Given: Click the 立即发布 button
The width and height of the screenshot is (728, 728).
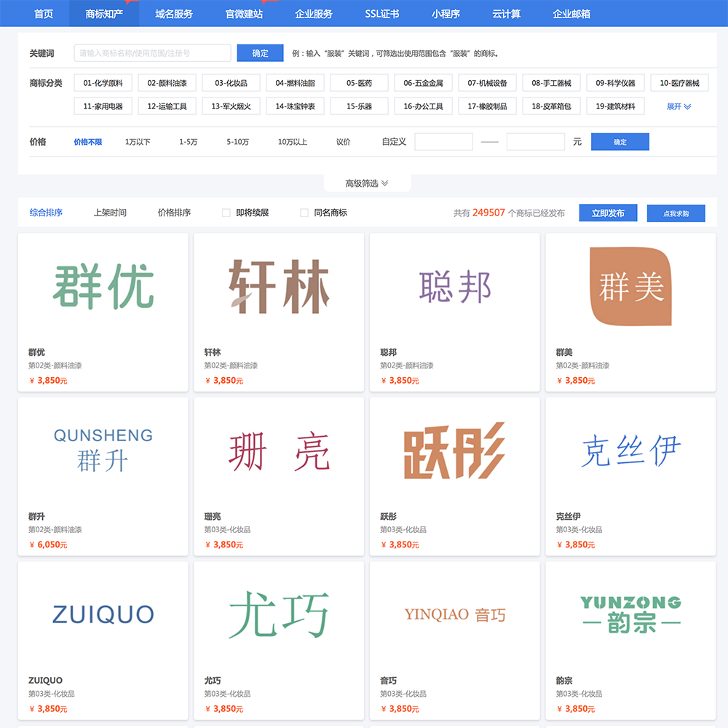Looking at the screenshot, I should coord(608,213).
